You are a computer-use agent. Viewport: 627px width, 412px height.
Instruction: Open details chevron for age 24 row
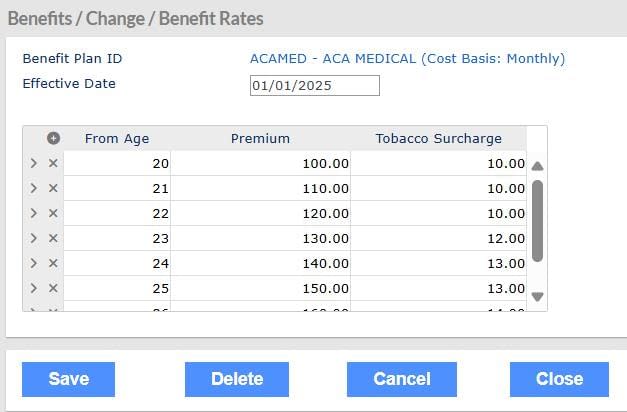tap(33, 263)
